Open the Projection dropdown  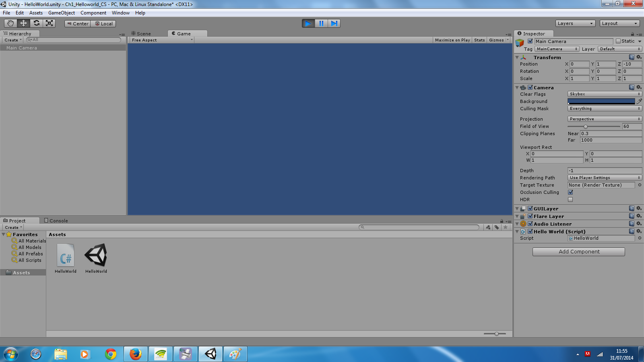[605, 119]
